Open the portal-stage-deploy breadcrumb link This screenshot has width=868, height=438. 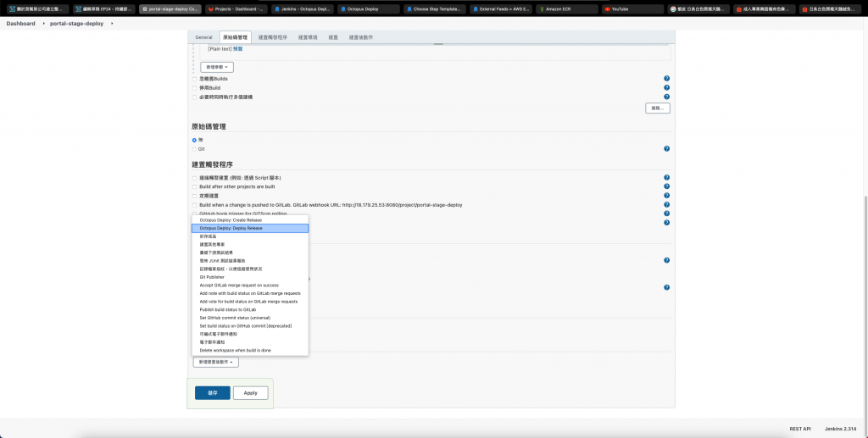click(x=76, y=23)
